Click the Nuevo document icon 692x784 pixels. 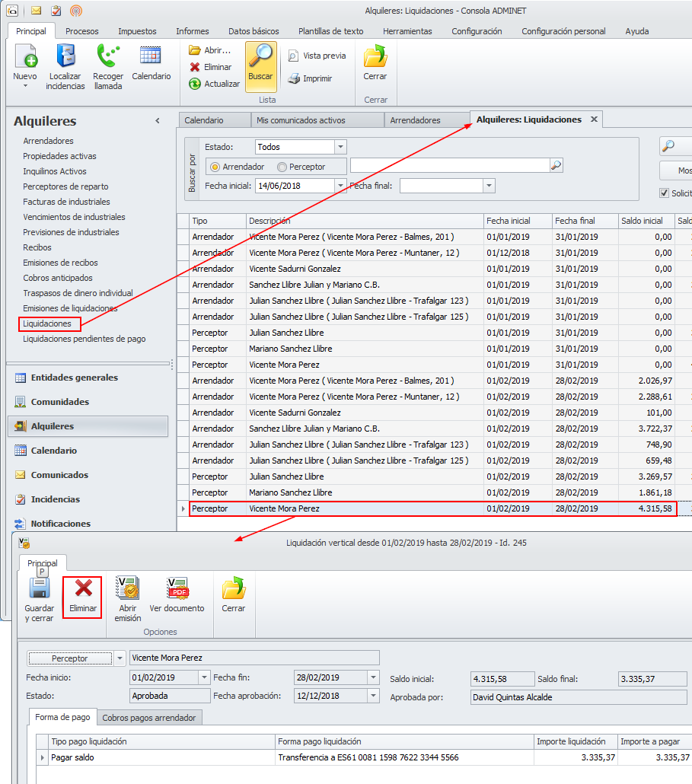tap(25, 56)
